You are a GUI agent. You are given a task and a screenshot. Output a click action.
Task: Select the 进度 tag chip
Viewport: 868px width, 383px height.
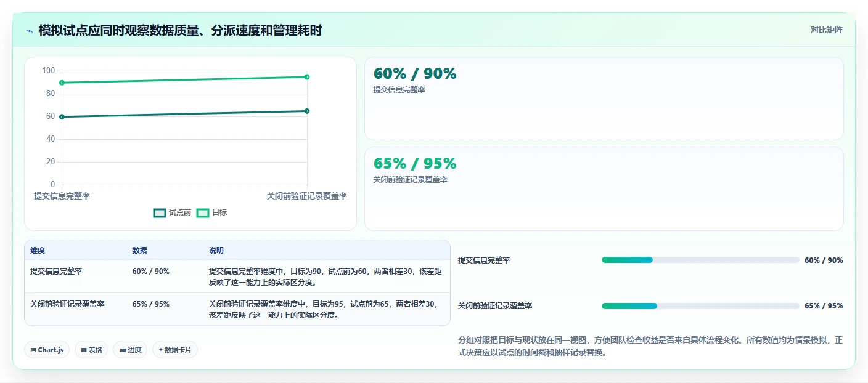pos(130,350)
